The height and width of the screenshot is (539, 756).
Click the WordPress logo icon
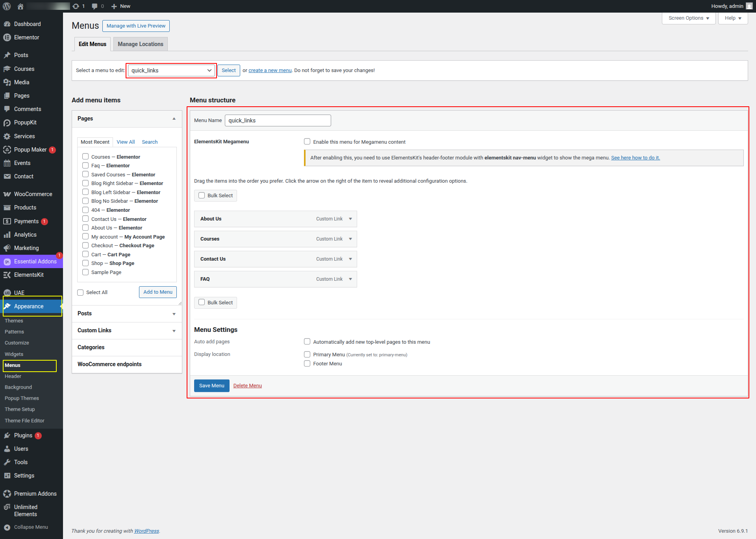point(7,6)
